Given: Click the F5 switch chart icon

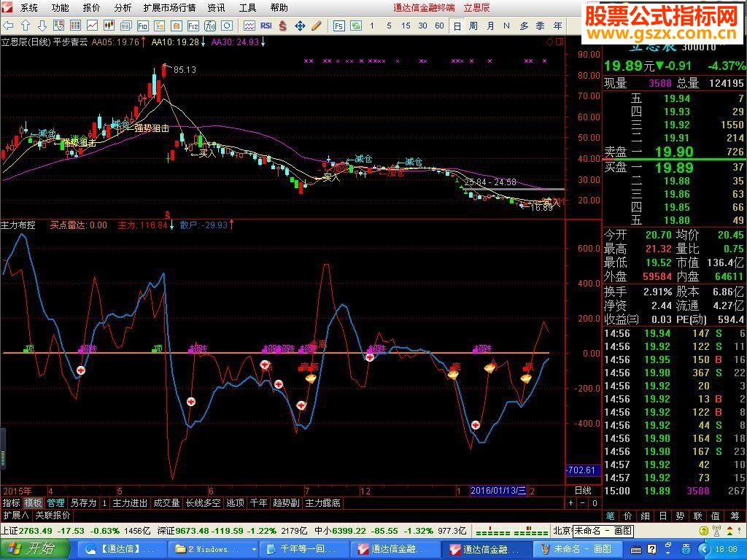Looking at the screenshot, I should (x=338, y=26).
